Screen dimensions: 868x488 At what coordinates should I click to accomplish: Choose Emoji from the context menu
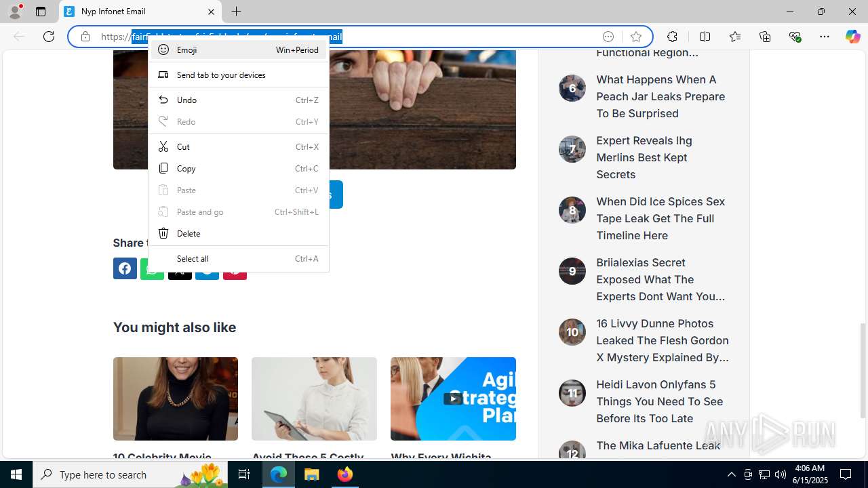[x=238, y=49]
